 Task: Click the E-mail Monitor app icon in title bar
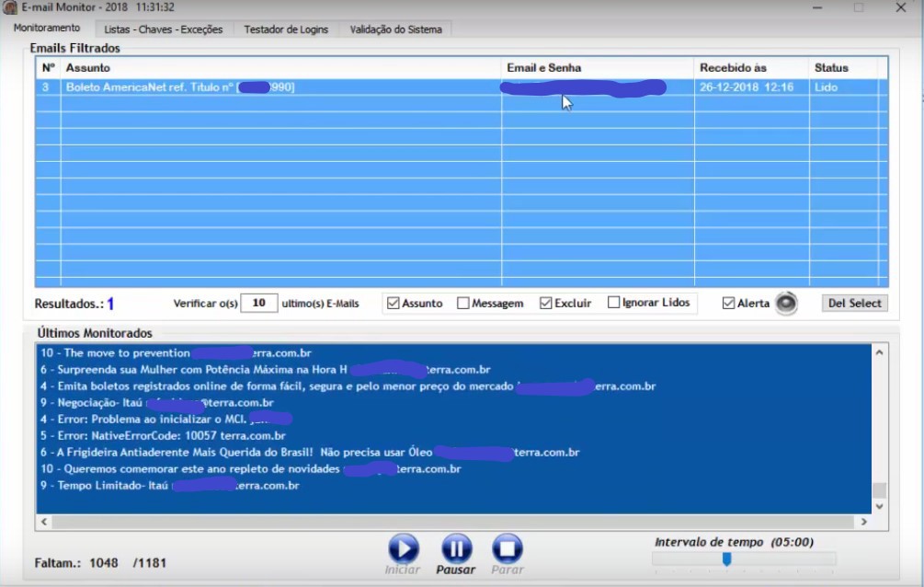pos(10,8)
